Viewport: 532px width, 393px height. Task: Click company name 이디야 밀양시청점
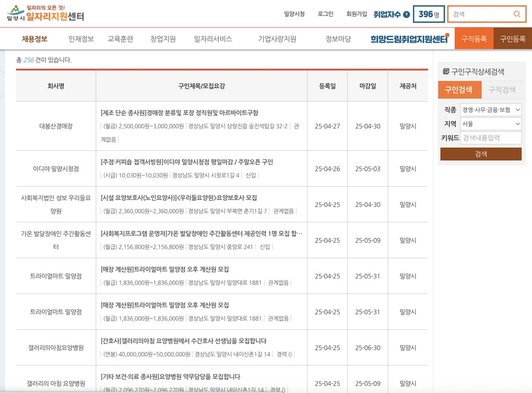[56, 169]
